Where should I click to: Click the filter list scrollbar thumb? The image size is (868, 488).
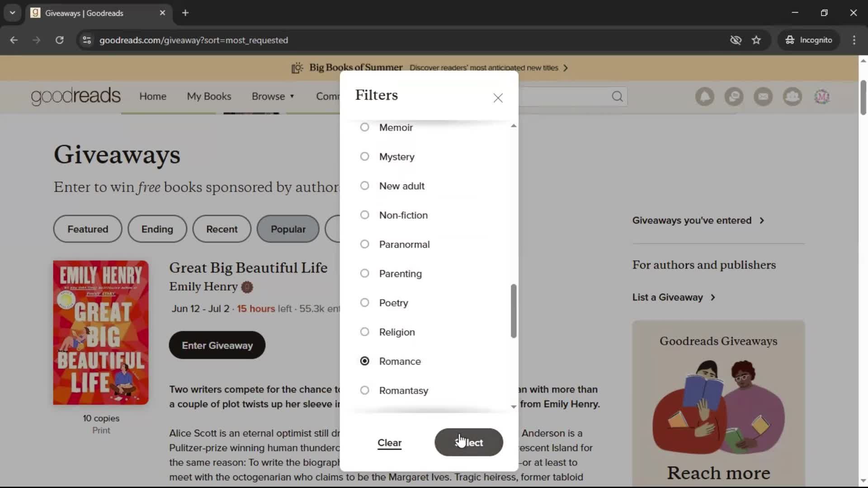point(514,311)
